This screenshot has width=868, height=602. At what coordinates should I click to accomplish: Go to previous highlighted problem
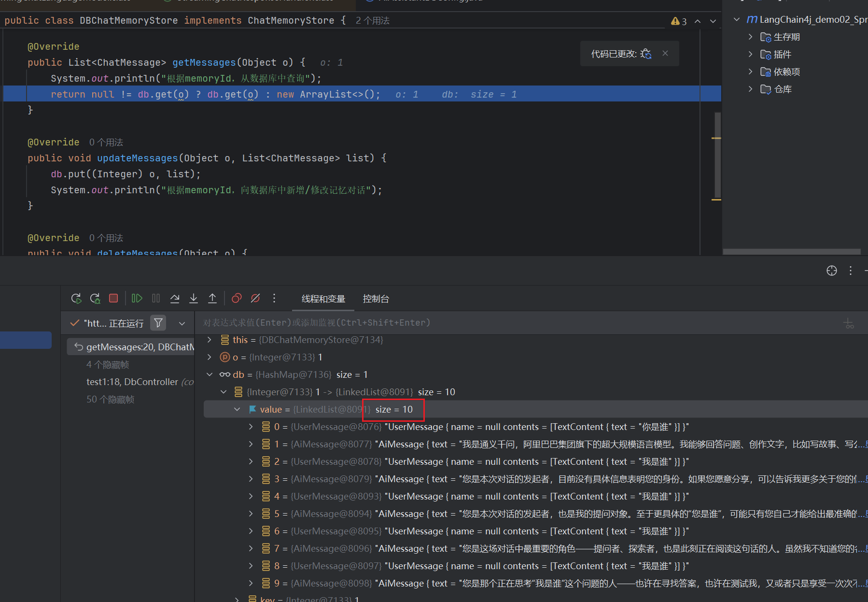pyautogui.click(x=698, y=21)
